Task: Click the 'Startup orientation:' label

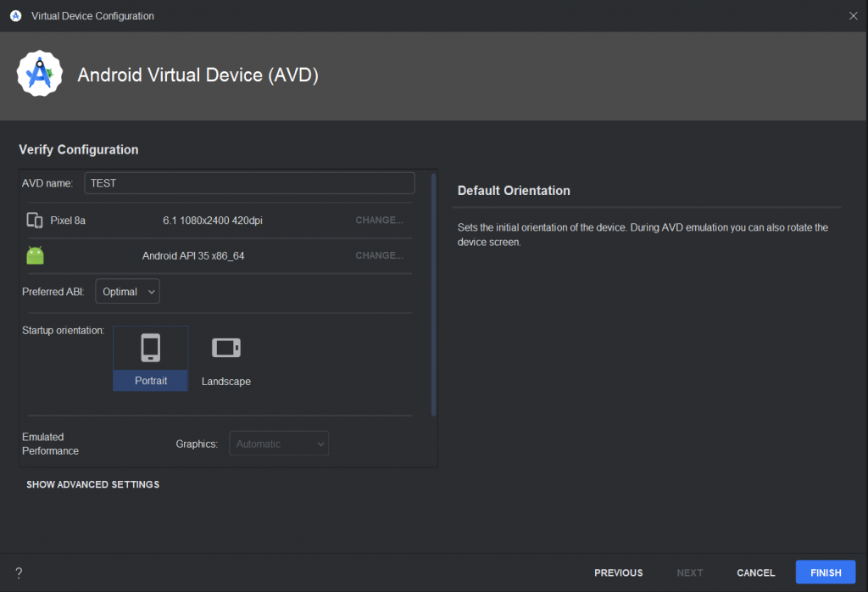Action: pyautogui.click(x=63, y=330)
